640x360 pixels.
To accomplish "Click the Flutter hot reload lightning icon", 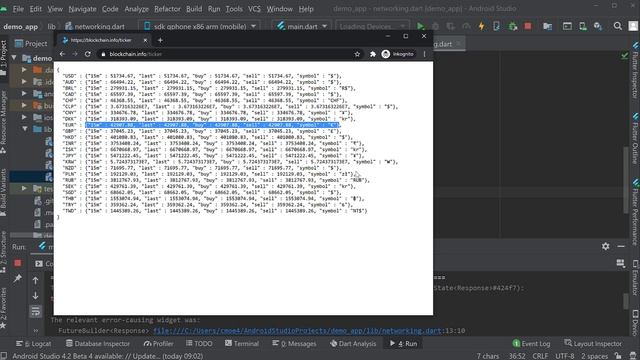I will tap(481, 26).
